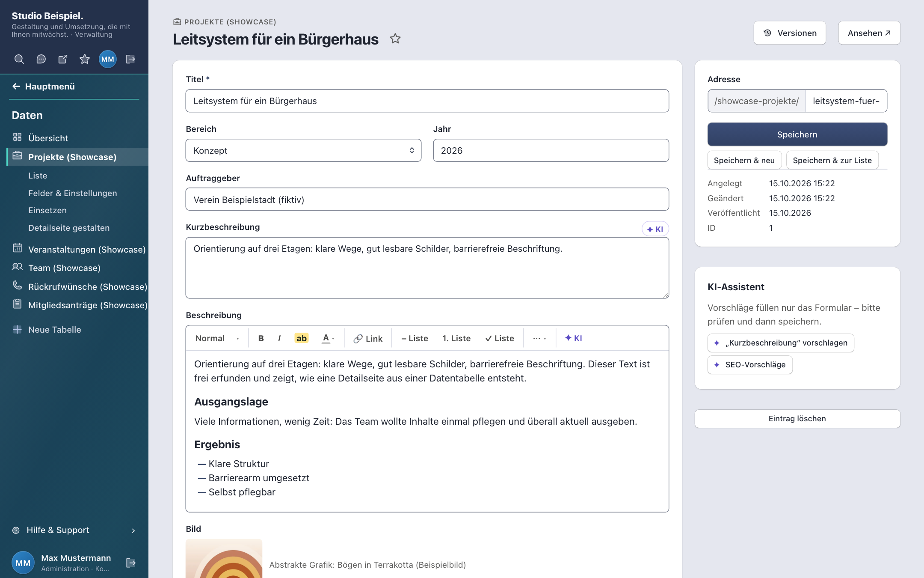Go back to Hauptmenü

[44, 86]
